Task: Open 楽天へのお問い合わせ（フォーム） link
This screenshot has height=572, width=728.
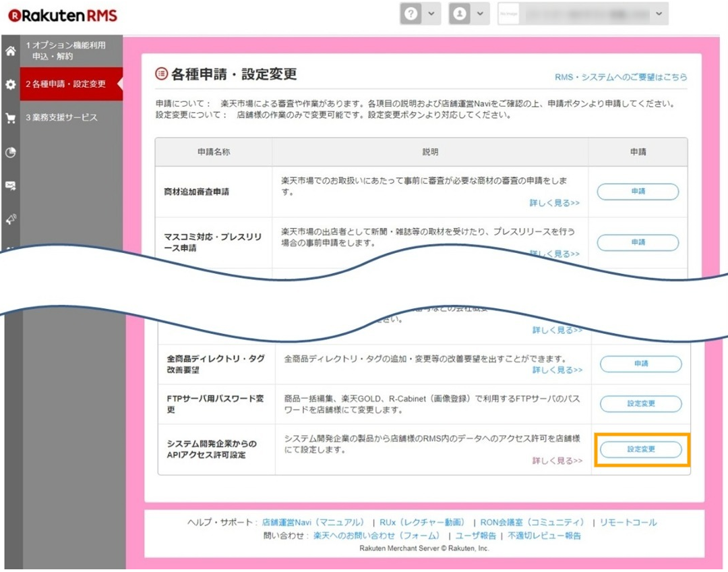Action: pos(376,536)
